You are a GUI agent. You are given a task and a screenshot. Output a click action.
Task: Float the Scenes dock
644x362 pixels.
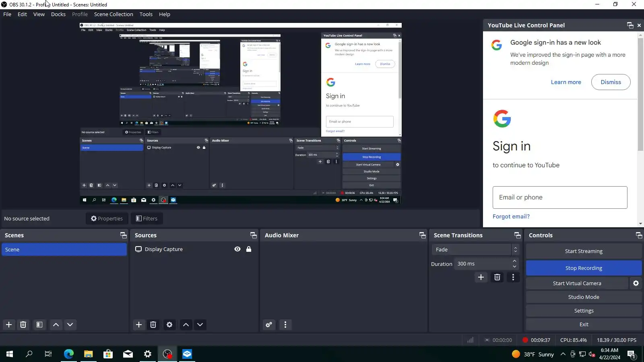(124, 235)
